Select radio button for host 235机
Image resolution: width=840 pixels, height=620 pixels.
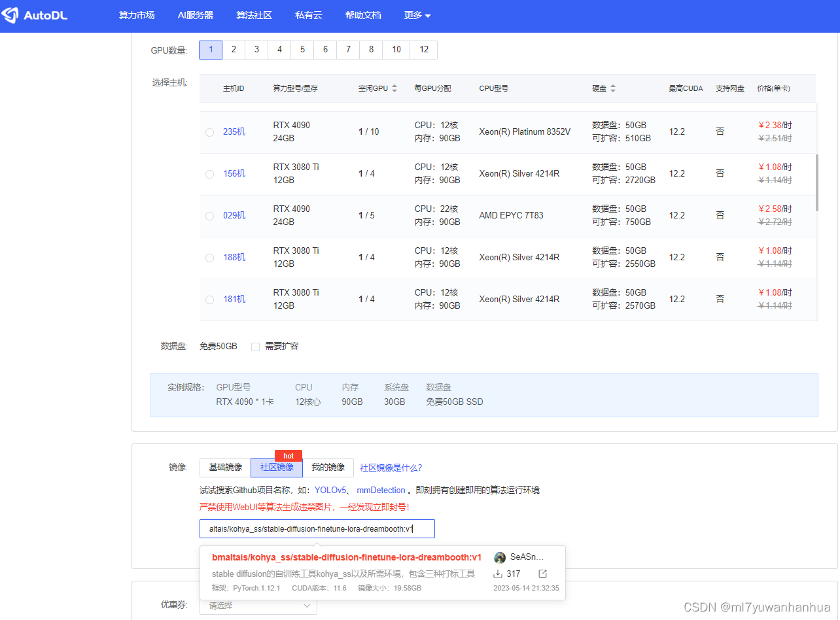pos(209,132)
